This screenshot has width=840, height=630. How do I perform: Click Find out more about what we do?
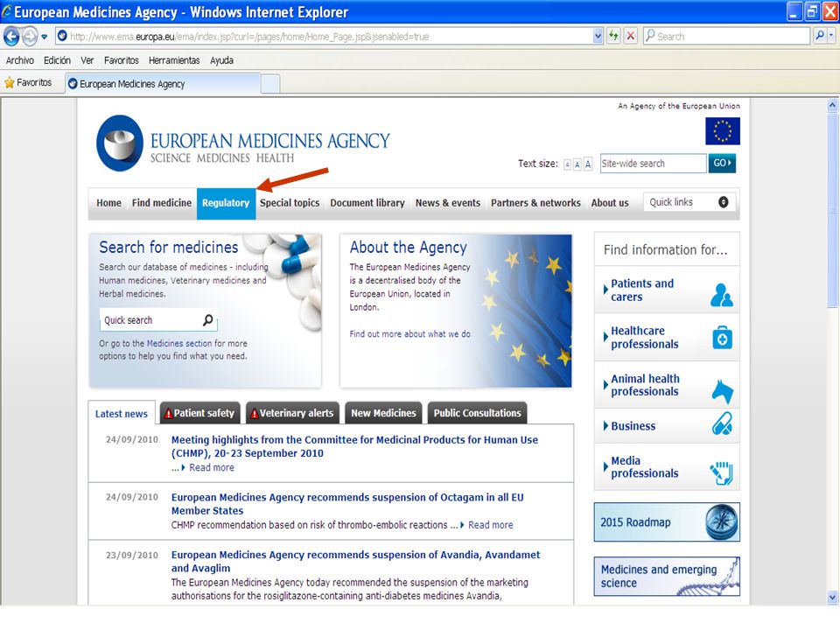pyautogui.click(x=409, y=333)
